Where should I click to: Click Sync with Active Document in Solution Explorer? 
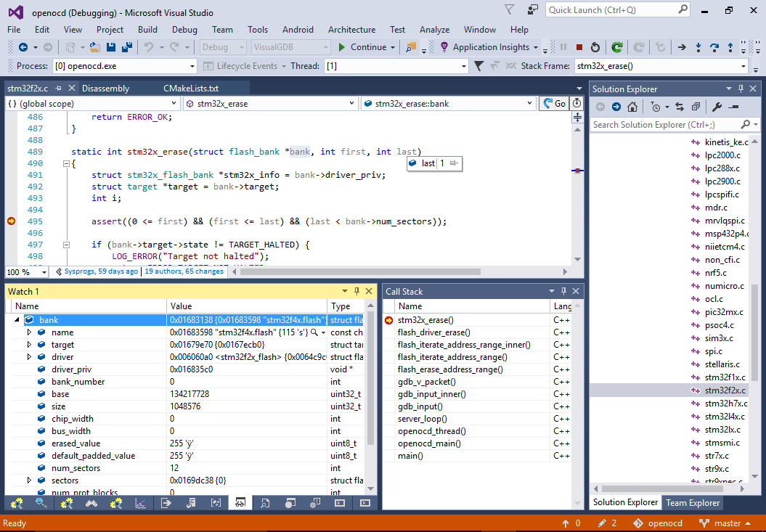point(680,107)
